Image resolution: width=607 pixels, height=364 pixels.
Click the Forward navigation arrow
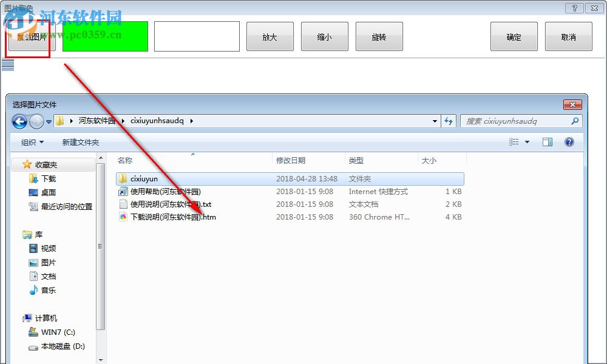[36, 121]
